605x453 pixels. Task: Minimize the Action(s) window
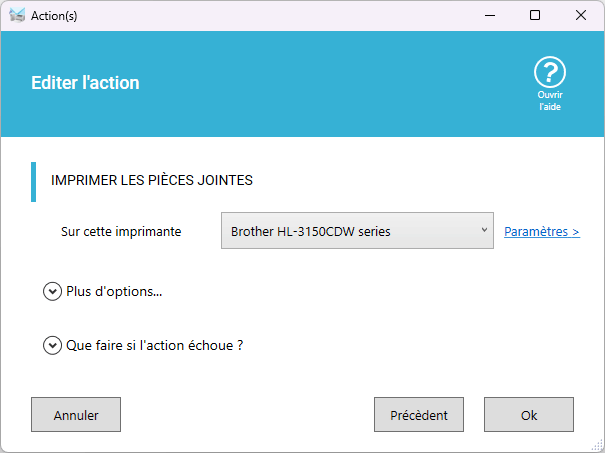(x=490, y=15)
